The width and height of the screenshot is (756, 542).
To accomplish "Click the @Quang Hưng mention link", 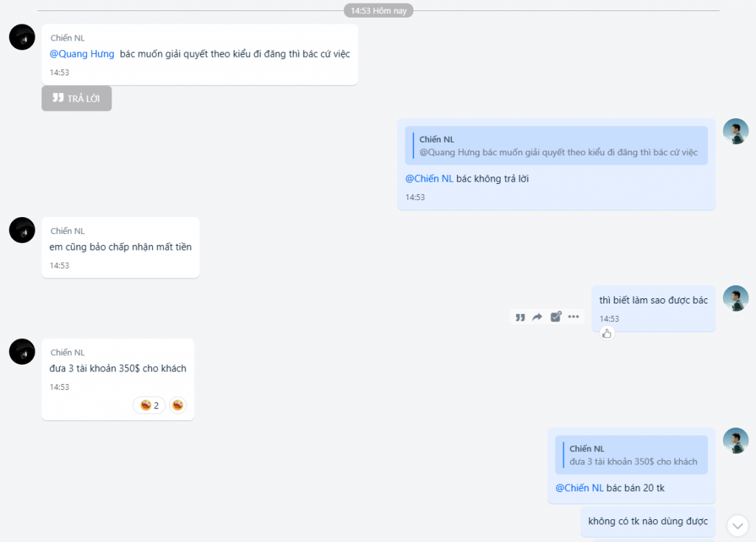I will click(x=82, y=54).
